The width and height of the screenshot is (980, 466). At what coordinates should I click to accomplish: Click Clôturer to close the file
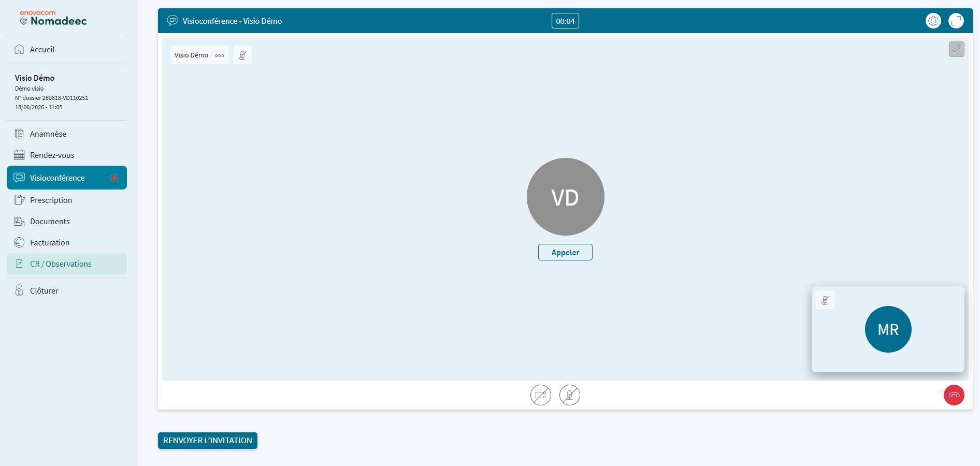(x=67, y=290)
